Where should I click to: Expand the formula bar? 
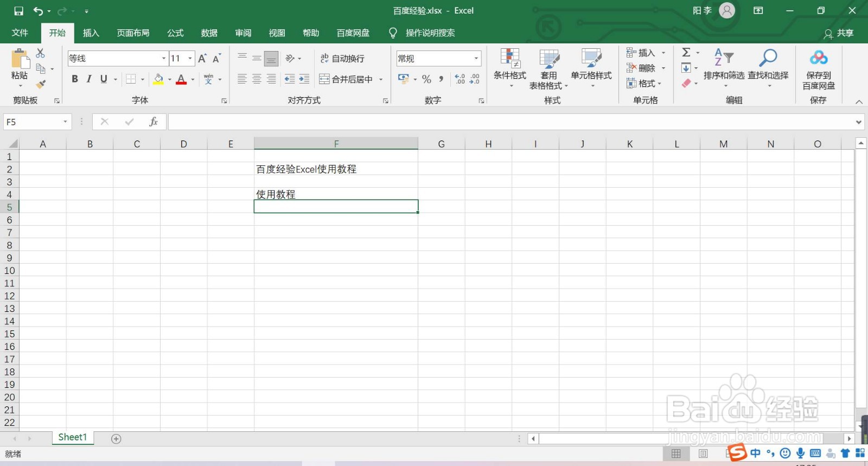858,122
